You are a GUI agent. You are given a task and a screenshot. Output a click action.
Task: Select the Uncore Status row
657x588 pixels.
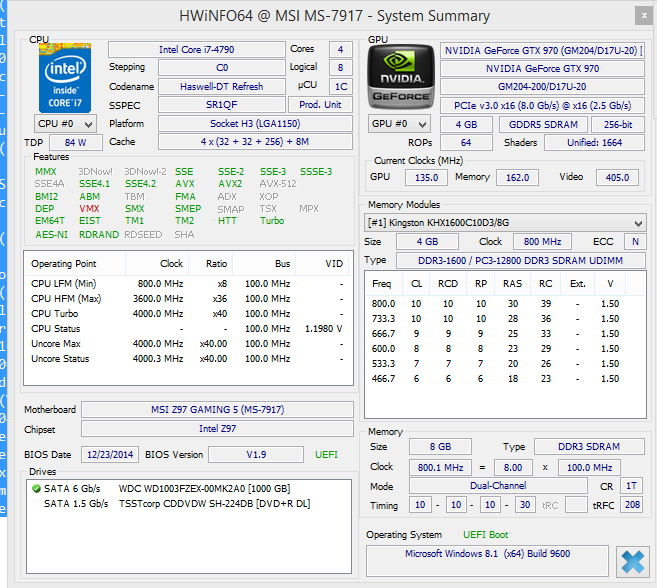pos(189,359)
